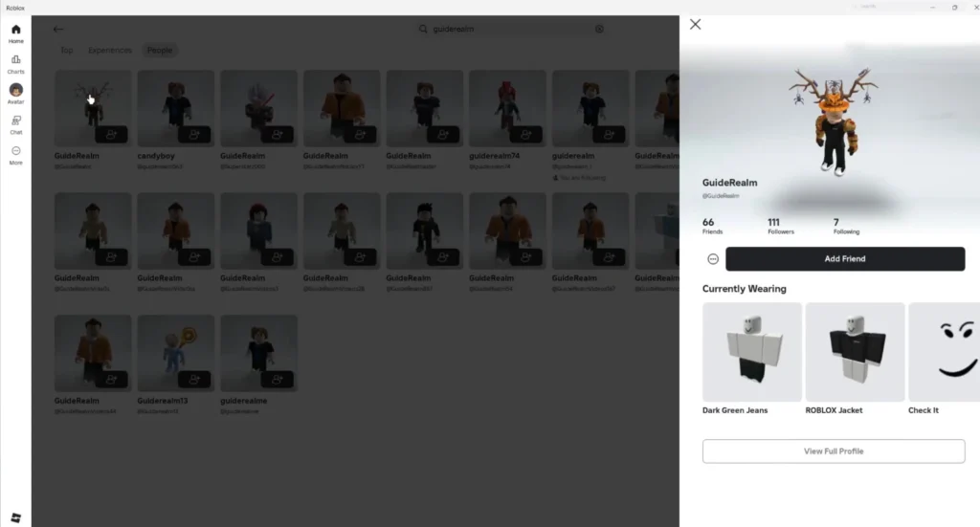Image resolution: width=980 pixels, height=527 pixels.
Task: Click the Guiderealm13 display name
Action: pyautogui.click(x=163, y=401)
